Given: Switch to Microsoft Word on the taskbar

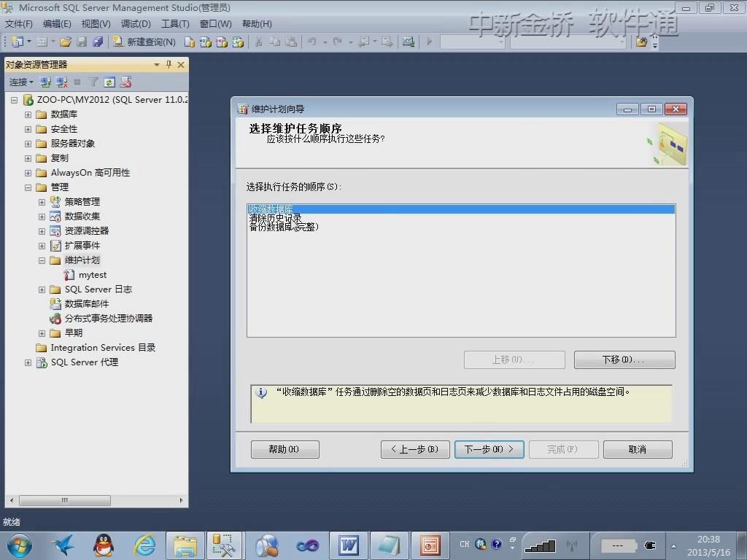Looking at the screenshot, I should coord(349,545).
